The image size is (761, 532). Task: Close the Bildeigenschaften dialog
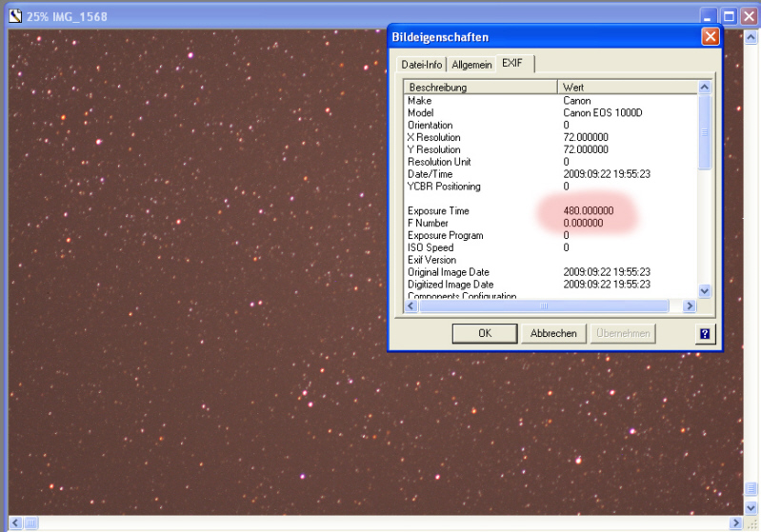710,37
